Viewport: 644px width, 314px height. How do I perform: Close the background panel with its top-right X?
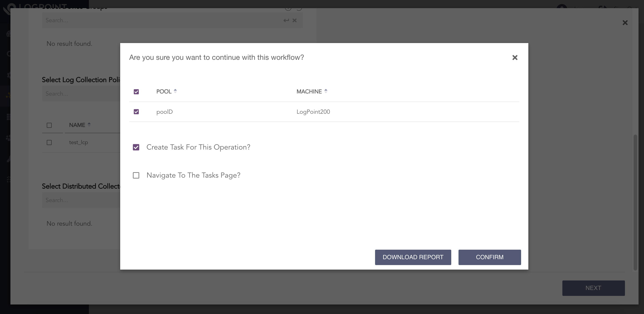click(x=625, y=23)
